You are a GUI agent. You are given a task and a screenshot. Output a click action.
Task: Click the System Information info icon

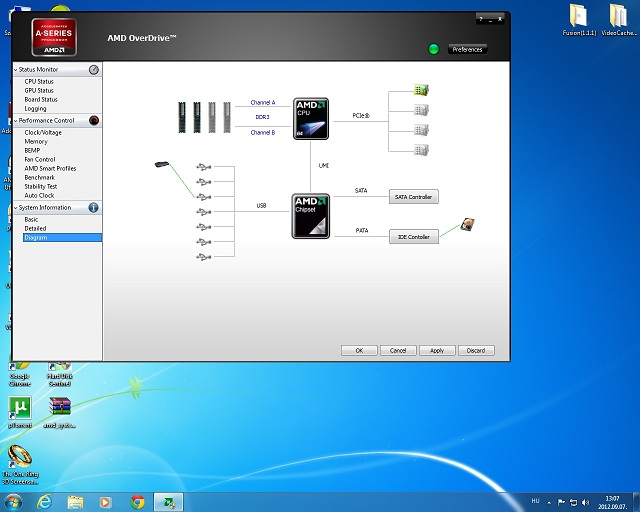pyautogui.click(x=93, y=208)
